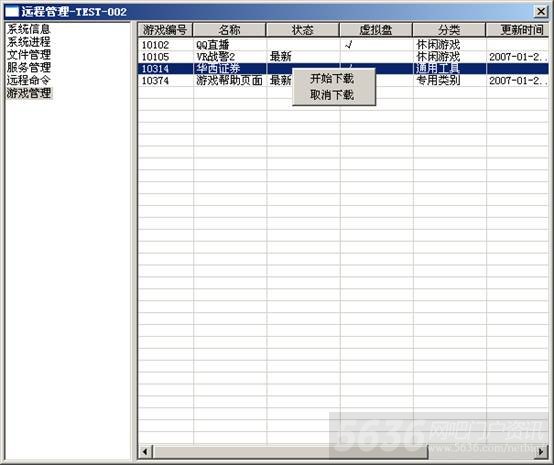Open 服务管理 in the sidebar
554x465 pixels.
click(x=29, y=67)
